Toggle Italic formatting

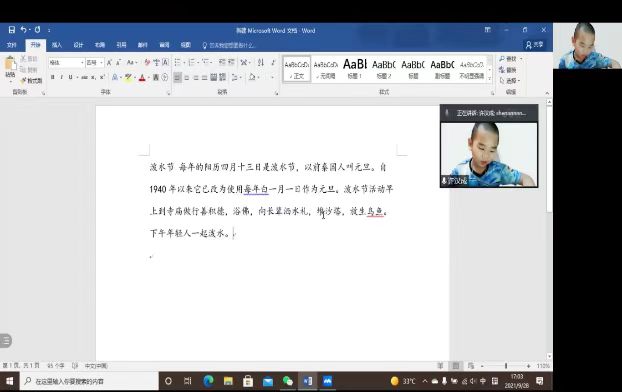pyautogui.click(x=61, y=77)
